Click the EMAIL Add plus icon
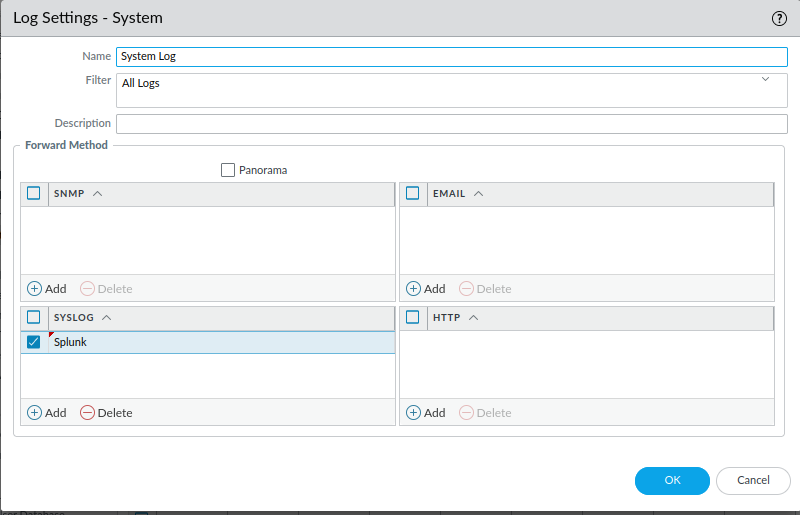800x515 pixels. coord(413,288)
